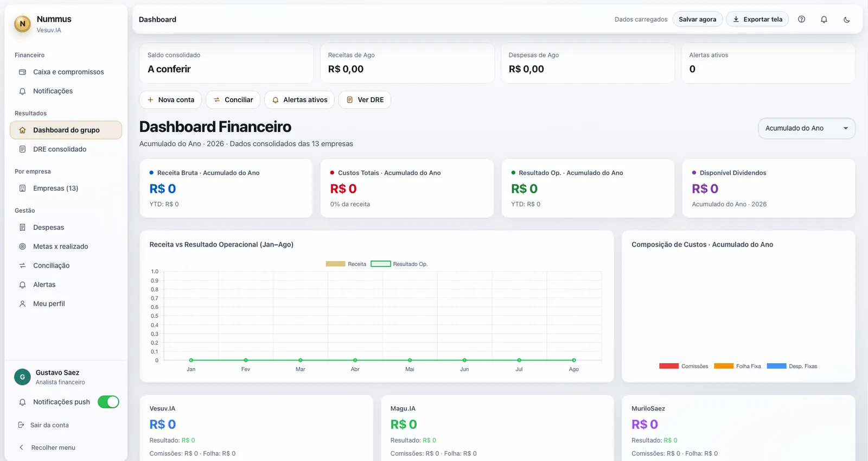Open Metas x realizado page

click(x=66, y=246)
